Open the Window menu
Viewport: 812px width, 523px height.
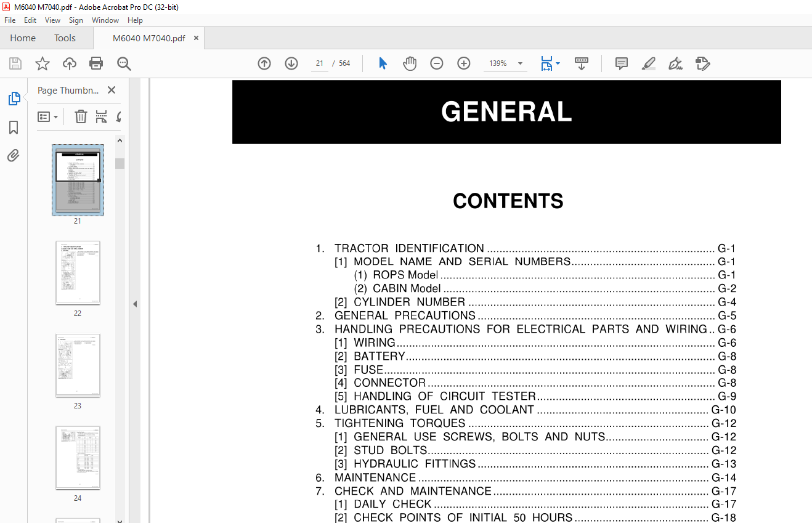(105, 20)
